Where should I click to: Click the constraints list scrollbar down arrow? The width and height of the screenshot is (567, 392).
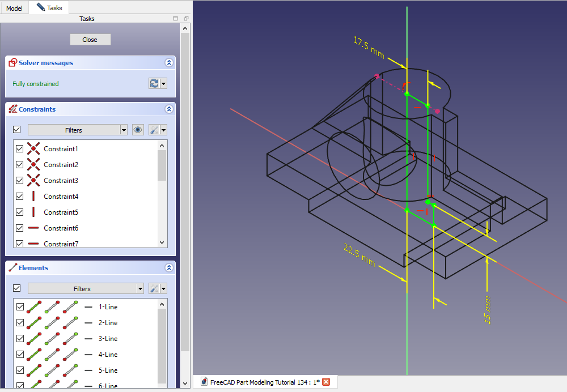click(x=162, y=242)
